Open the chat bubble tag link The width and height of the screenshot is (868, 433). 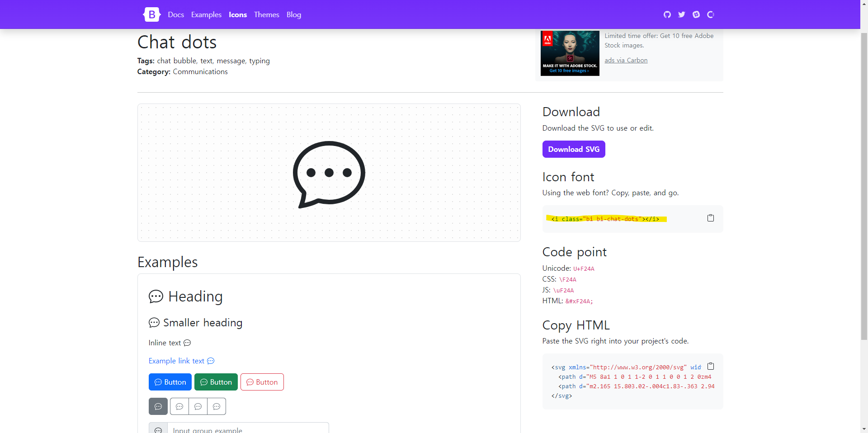pos(176,61)
